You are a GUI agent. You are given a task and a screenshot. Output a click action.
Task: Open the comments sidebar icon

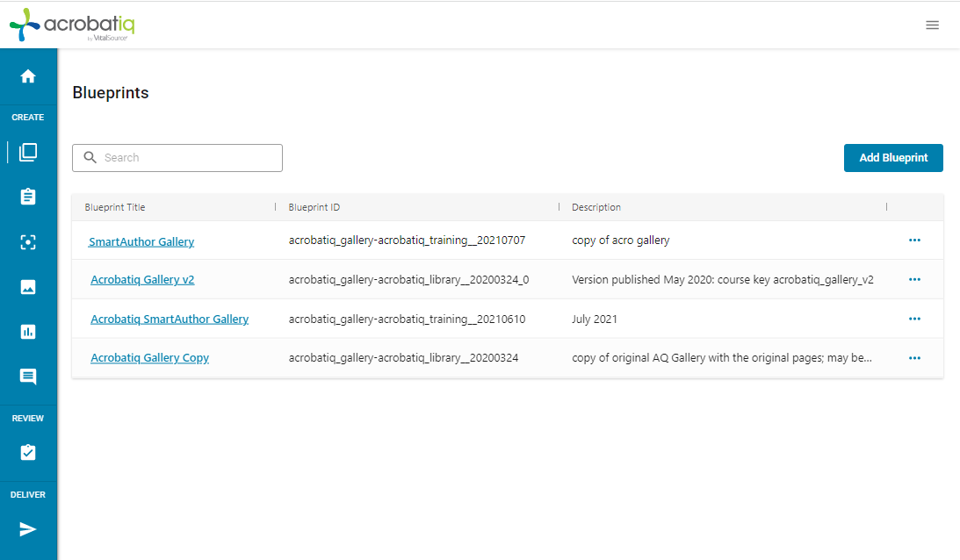pyautogui.click(x=28, y=377)
